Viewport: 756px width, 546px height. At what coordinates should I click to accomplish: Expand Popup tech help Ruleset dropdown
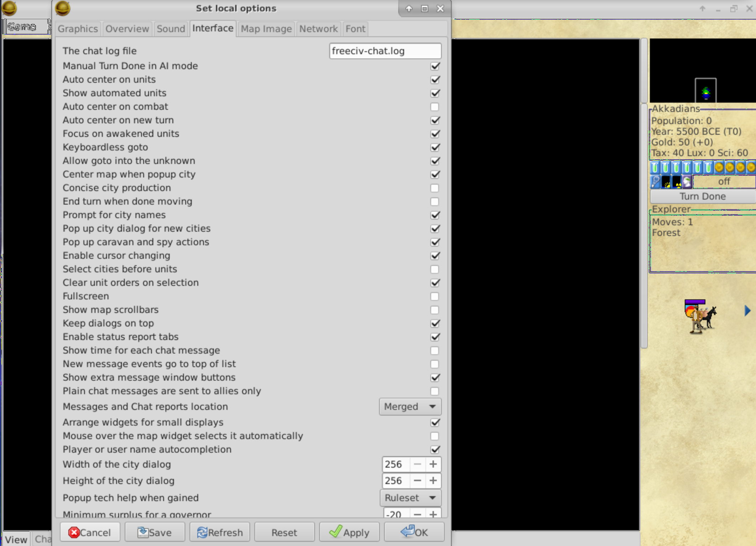pos(410,498)
